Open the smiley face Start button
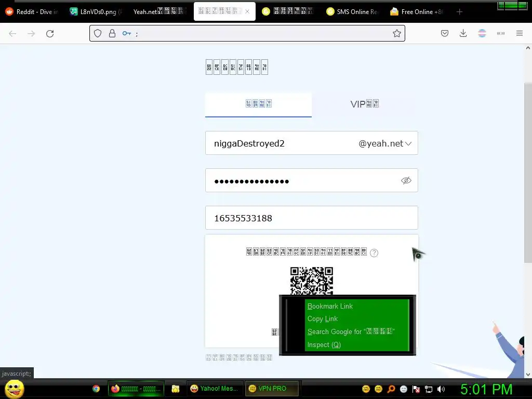Image resolution: width=532 pixels, height=399 pixels. pos(14,389)
